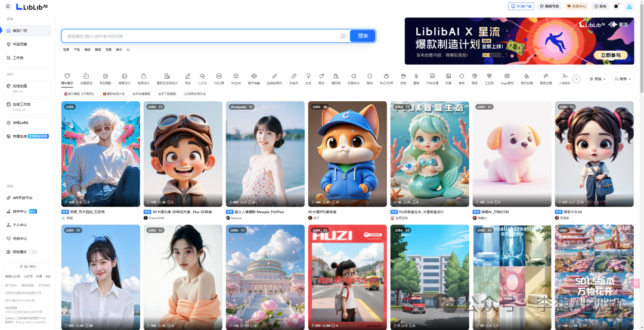
Task: Click the camera image-search icon
Action: pyautogui.click(x=343, y=36)
